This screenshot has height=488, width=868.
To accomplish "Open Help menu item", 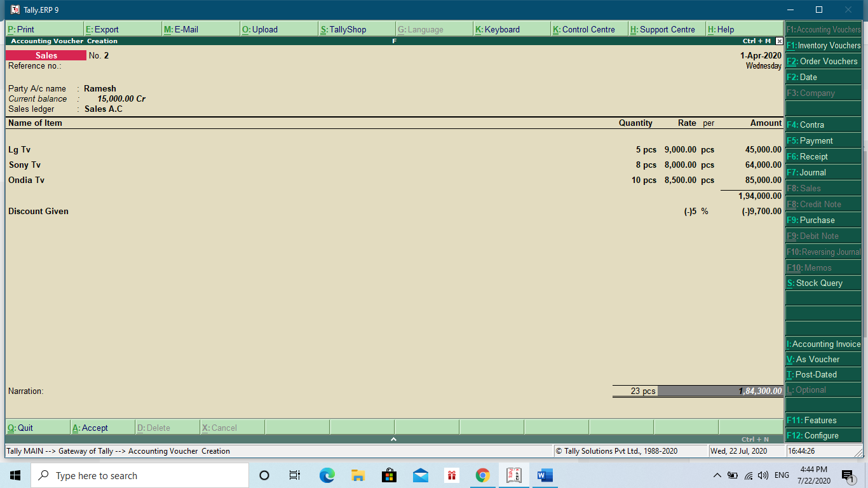I will tap(744, 29).
